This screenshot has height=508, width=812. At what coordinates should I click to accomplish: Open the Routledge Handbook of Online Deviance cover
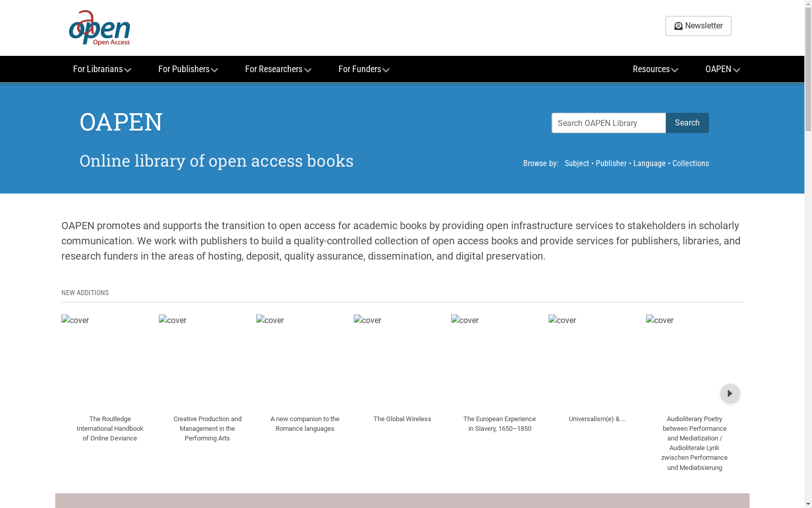(75, 320)
